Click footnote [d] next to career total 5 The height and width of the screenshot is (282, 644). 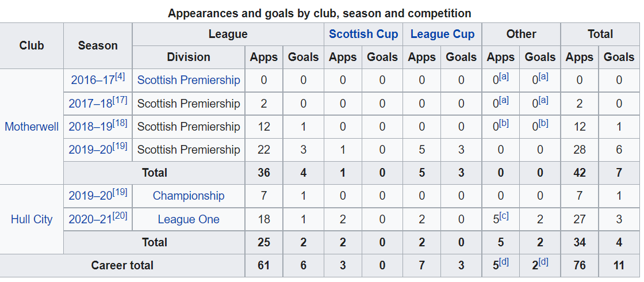[504, 262]
